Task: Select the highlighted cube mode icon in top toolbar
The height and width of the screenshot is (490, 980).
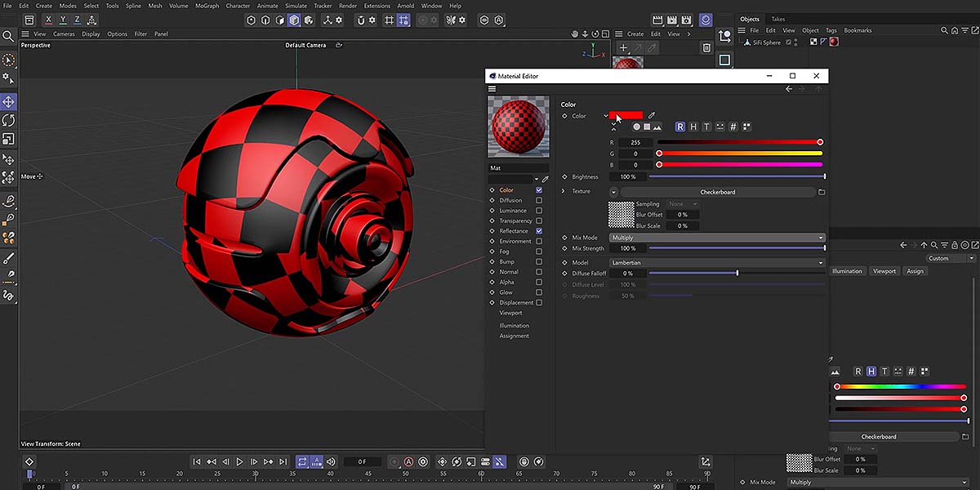Action: coord(293,20)
